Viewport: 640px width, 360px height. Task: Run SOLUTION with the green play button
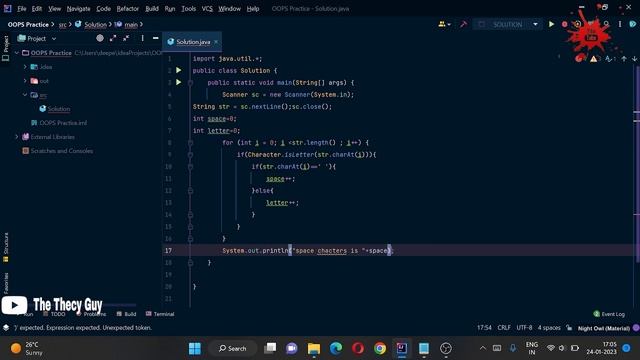[551, 24]
